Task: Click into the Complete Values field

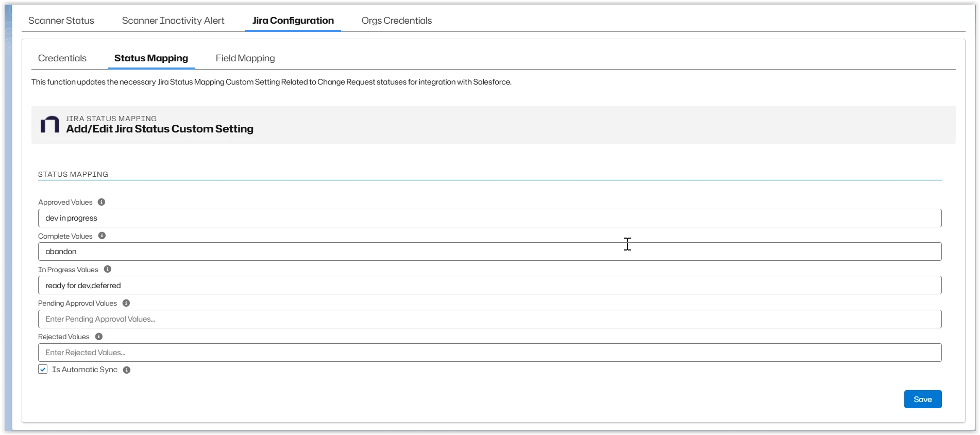Action: click(x=489, y=252)
